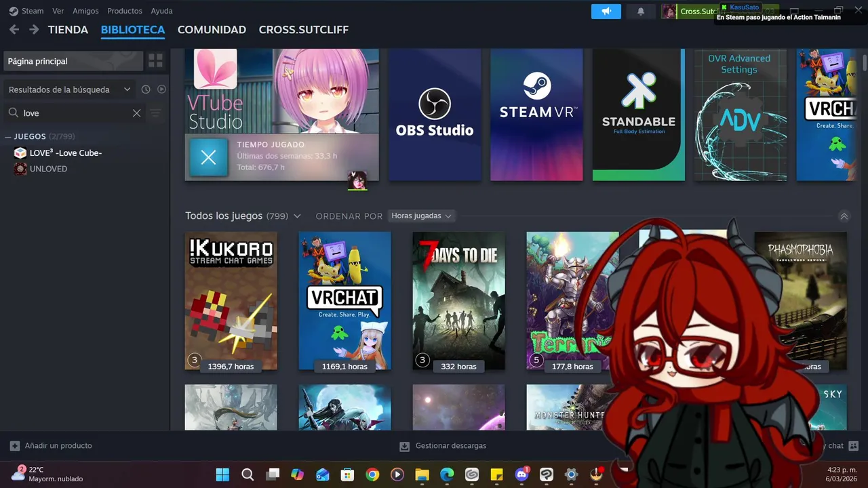Open Microsoft Store from taskbar
868x488 pixels.
coord(347,474)
